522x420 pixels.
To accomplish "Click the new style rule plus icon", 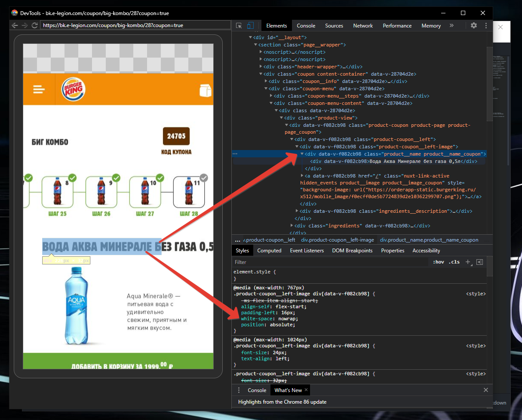I will point(468,262).
